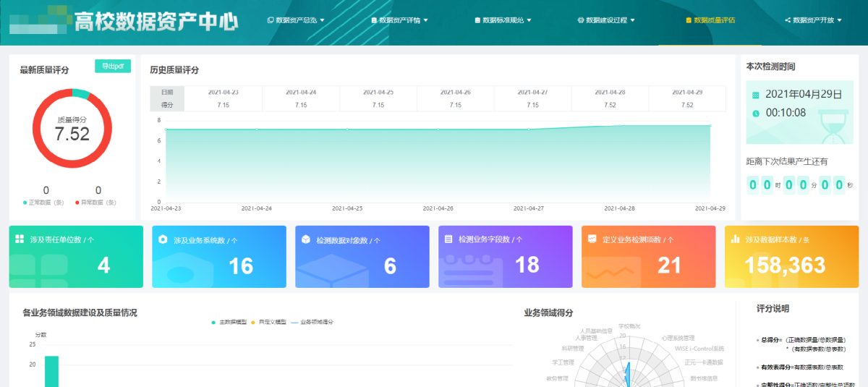Toggle the 自定义模型 legend series
The width and height of the screenshot is (868, 387).
tap(269, 322)
